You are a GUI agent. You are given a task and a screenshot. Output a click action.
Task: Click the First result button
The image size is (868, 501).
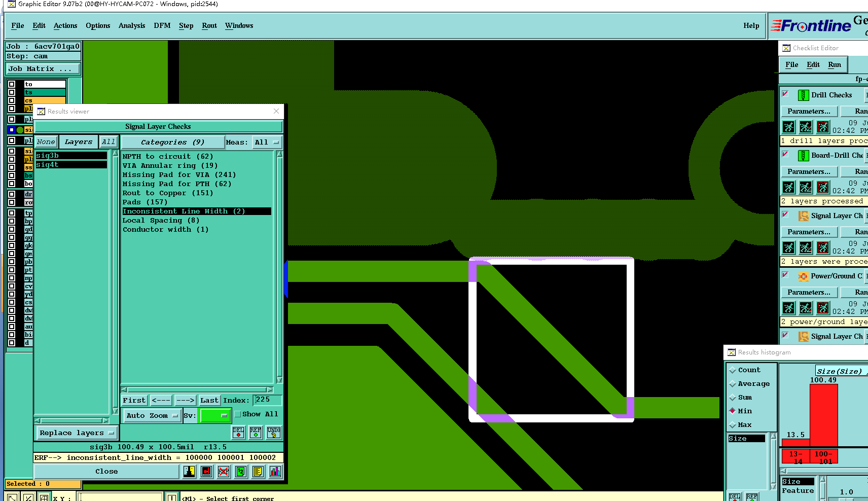[134, 401]
